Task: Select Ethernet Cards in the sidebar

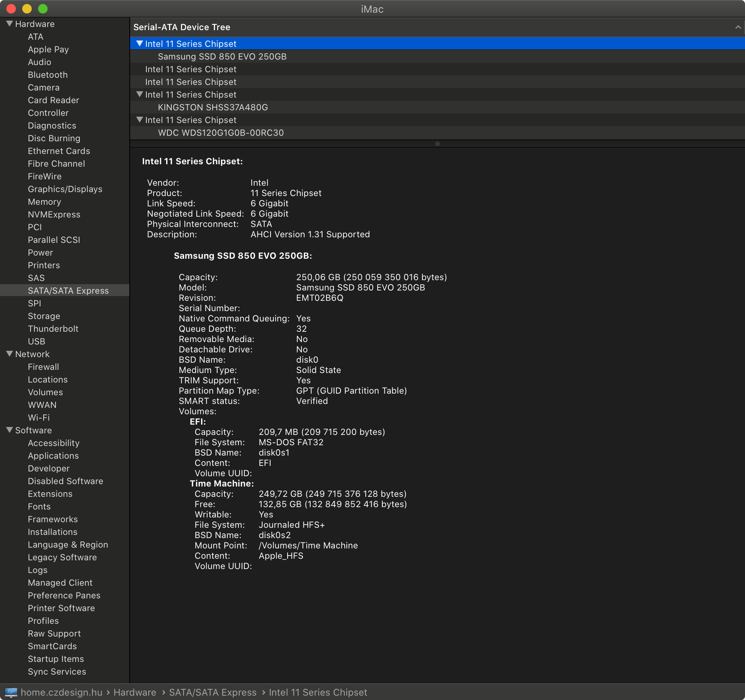Action: (59, 151)
